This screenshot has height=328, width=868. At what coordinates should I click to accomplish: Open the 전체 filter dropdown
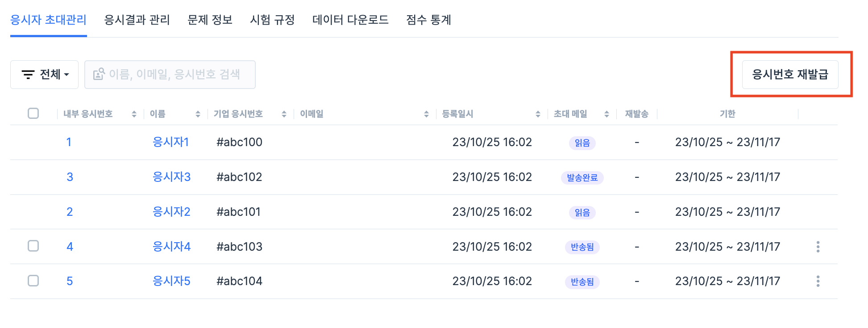tap(45, 74)
